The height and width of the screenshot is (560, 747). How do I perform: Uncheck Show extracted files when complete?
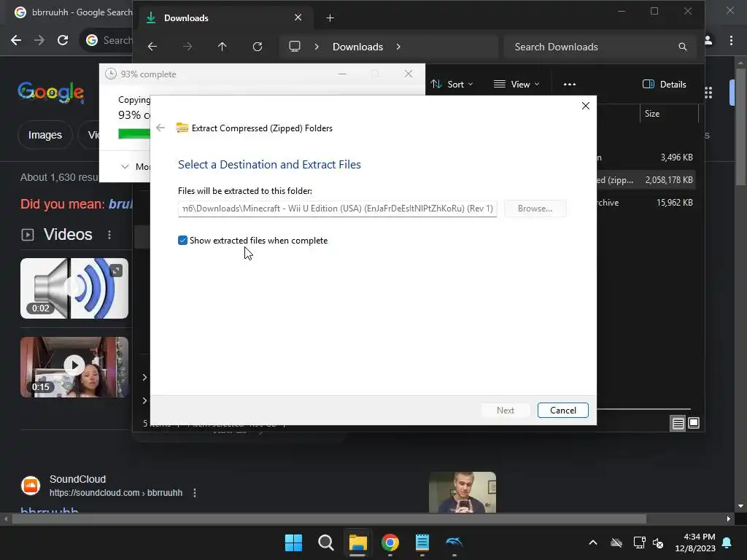click(x=182, y=241)
